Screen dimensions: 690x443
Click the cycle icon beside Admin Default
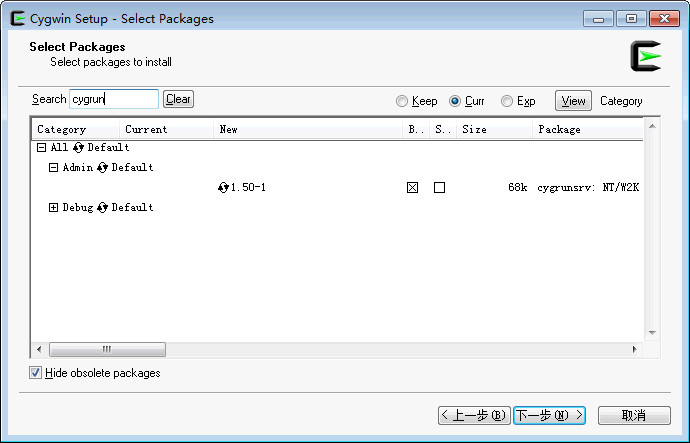point(102,168)
